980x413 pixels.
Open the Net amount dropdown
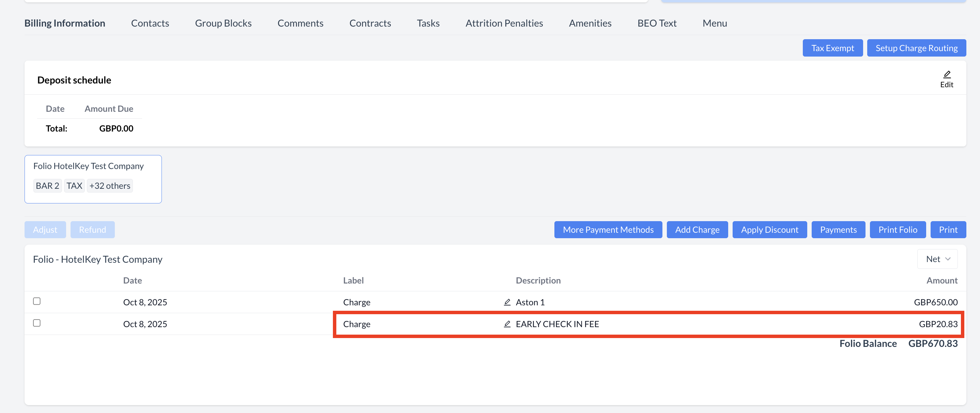[937, 259]
